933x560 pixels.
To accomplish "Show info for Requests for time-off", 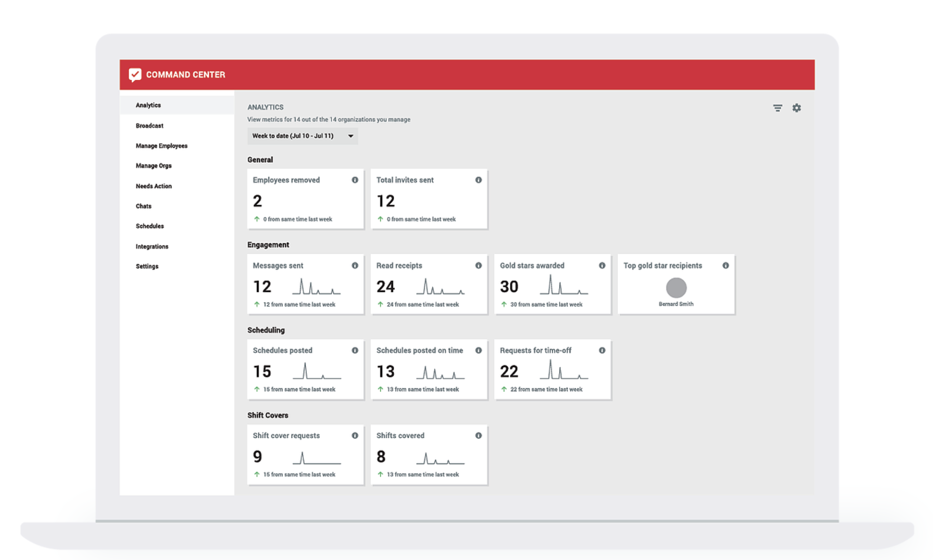I will tap(602, 350).
